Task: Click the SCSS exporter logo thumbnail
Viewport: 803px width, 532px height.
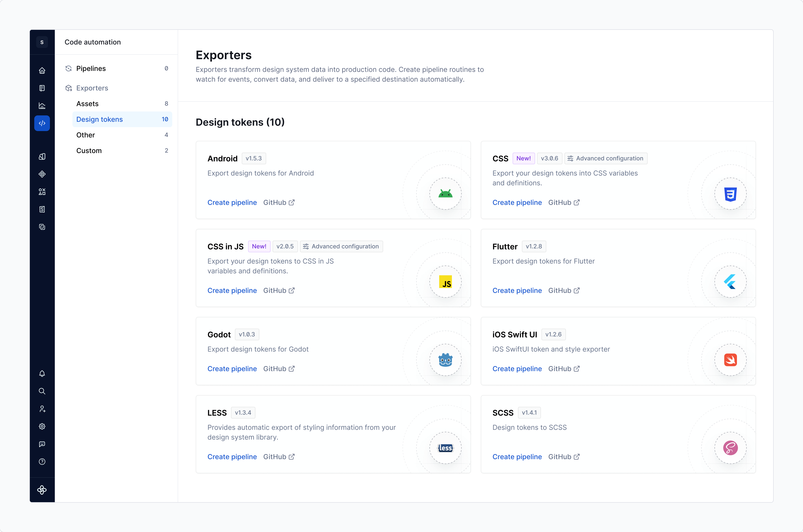Action: pos(730,448)
